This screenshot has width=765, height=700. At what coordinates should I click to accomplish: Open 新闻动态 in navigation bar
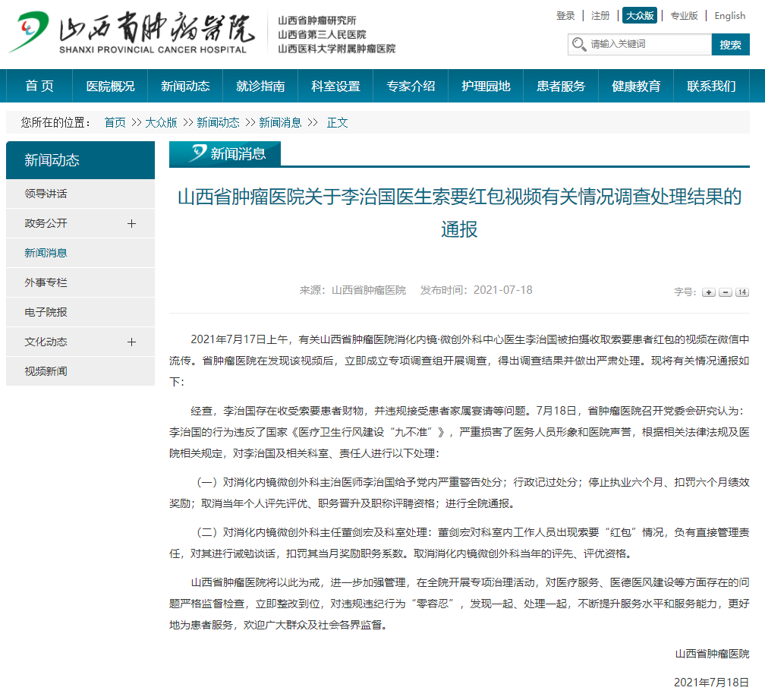tap(185, 86)
